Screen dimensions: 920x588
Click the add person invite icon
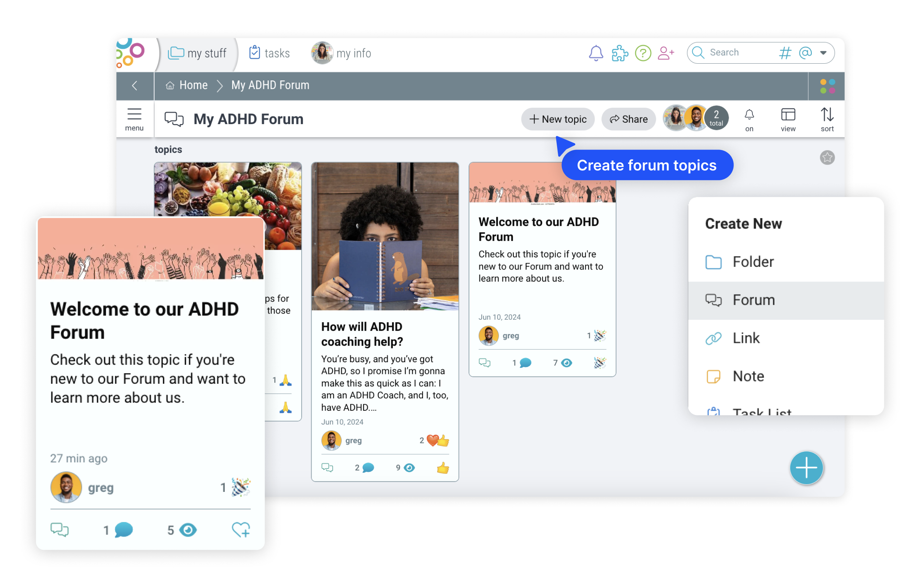[x=666, y=53]
